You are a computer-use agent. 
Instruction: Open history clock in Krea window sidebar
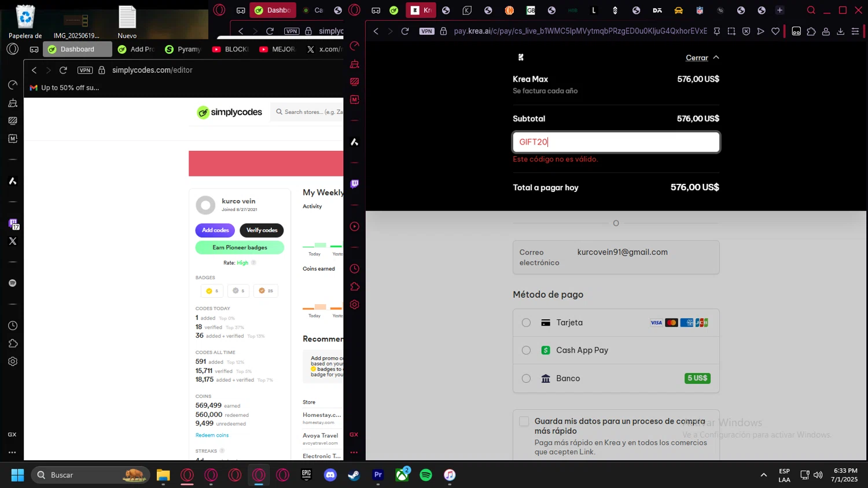coord(355,269)
